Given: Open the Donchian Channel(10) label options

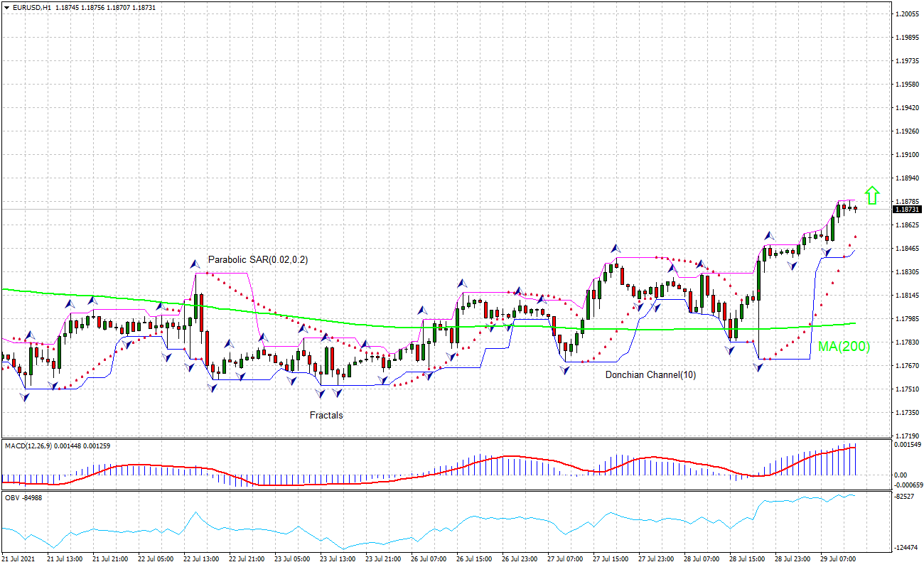Looking at the screenshot, I should 650,373.
